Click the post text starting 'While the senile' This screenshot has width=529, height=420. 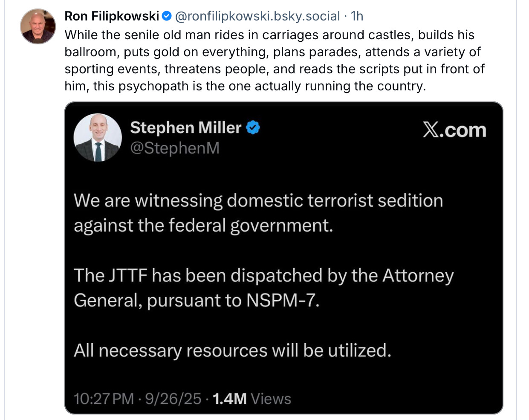point(269,35)
